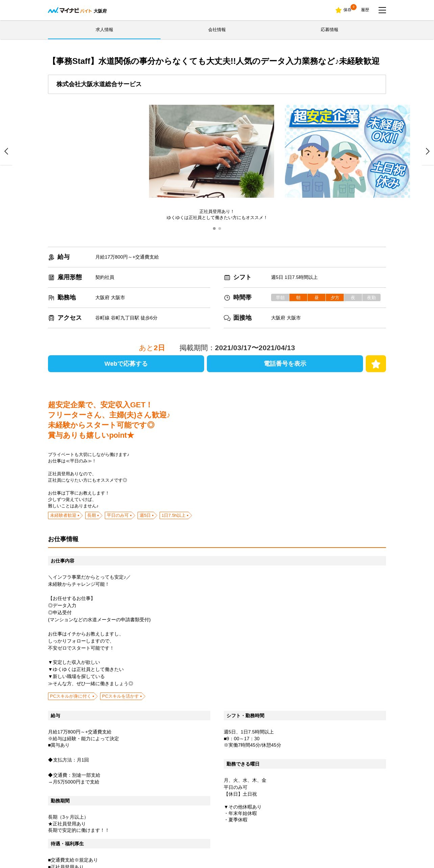The image size is (434, 868).
Task: Click the Webで応募する button
Action: click(126, 364)
